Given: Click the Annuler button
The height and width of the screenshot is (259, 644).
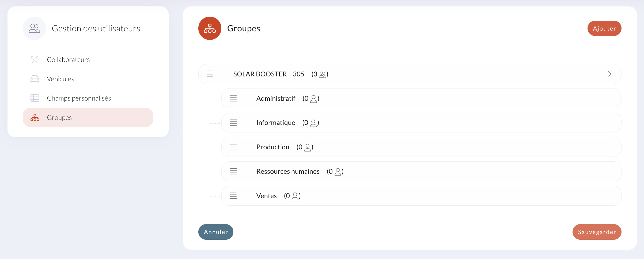Looking at the screenshot, I should tap(216, 232).
